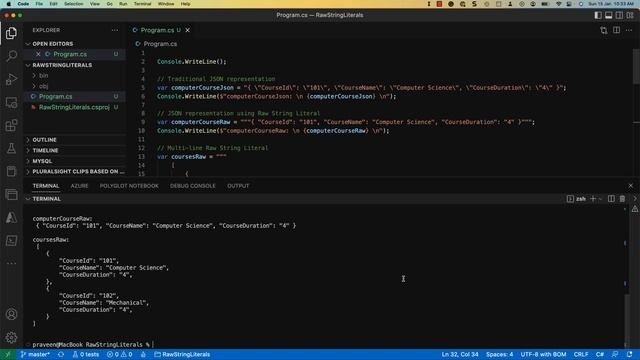Show additional views ellipsis in activity bar

click(x=11, y=263)
